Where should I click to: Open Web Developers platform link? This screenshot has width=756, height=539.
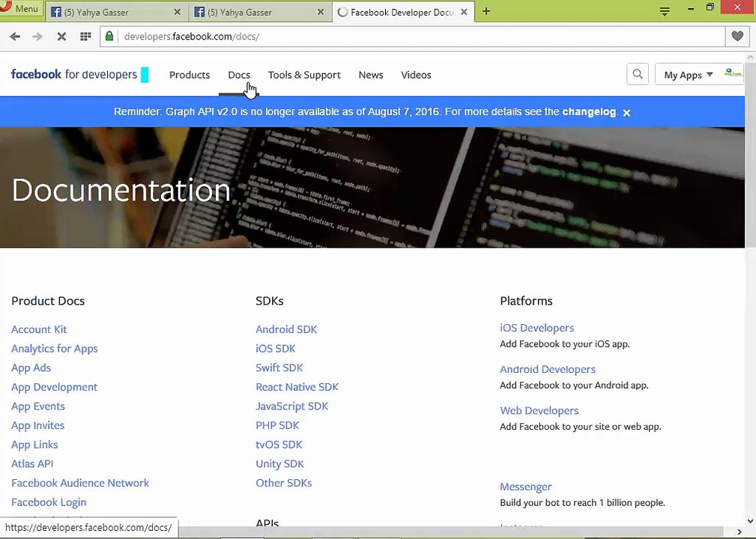pyautogui.click(x=539, y=411)
